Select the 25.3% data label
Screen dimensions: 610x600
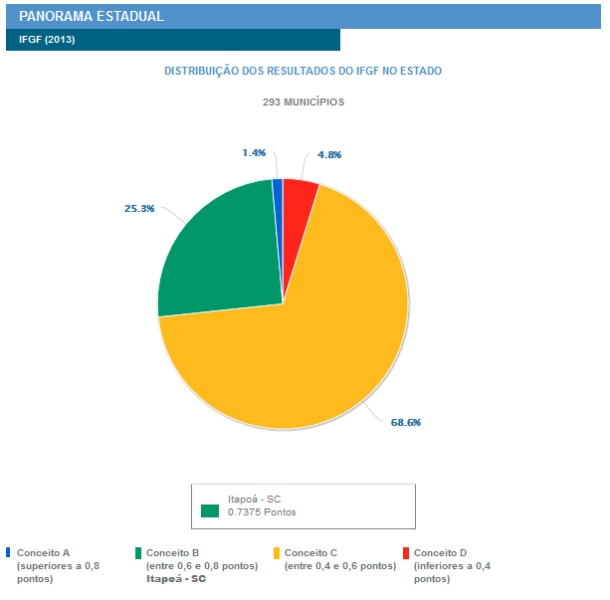[x=139, y=209]
